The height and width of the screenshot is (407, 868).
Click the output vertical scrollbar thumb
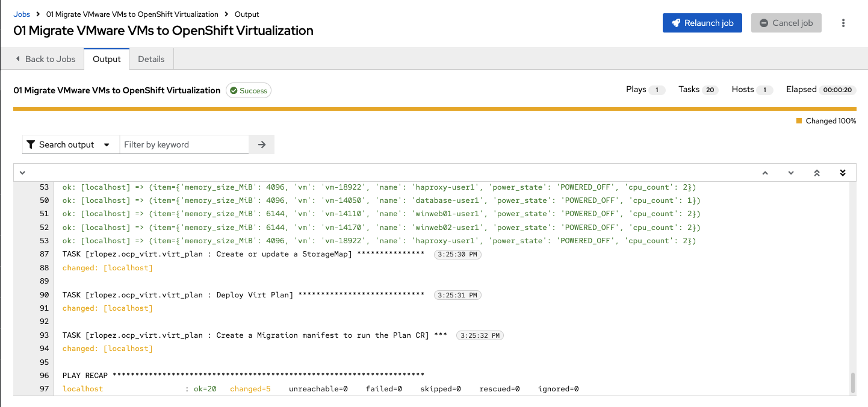(852, 384)
